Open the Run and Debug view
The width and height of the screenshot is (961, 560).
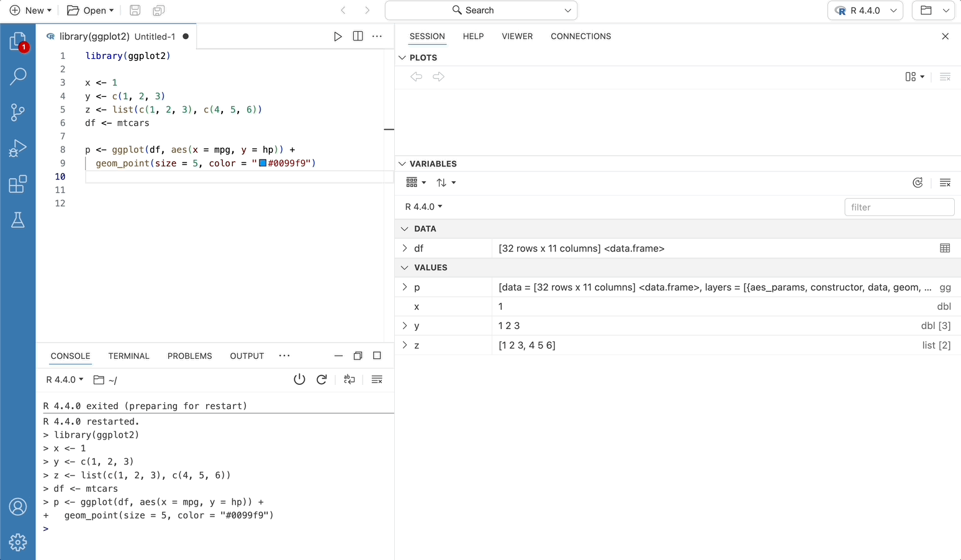click(x=18, y=148)
